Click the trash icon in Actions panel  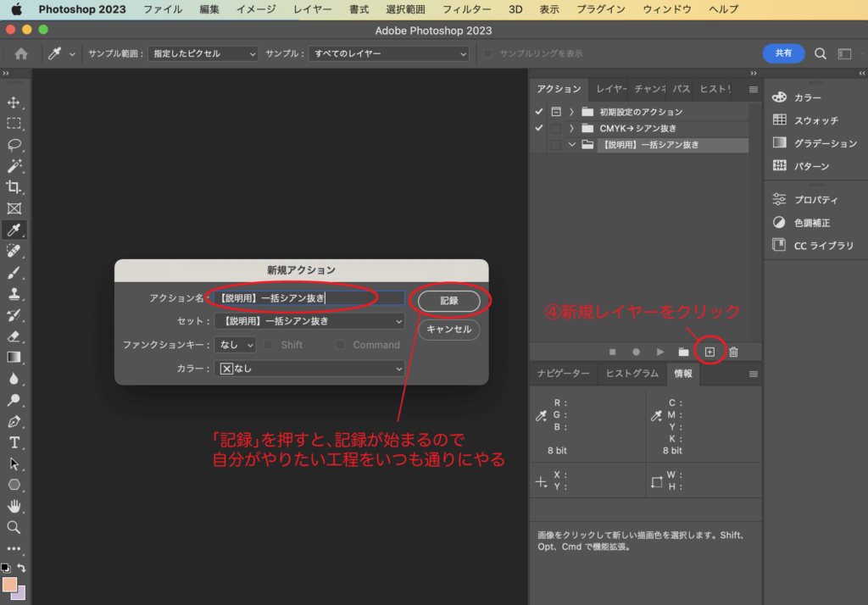point(733,352)
